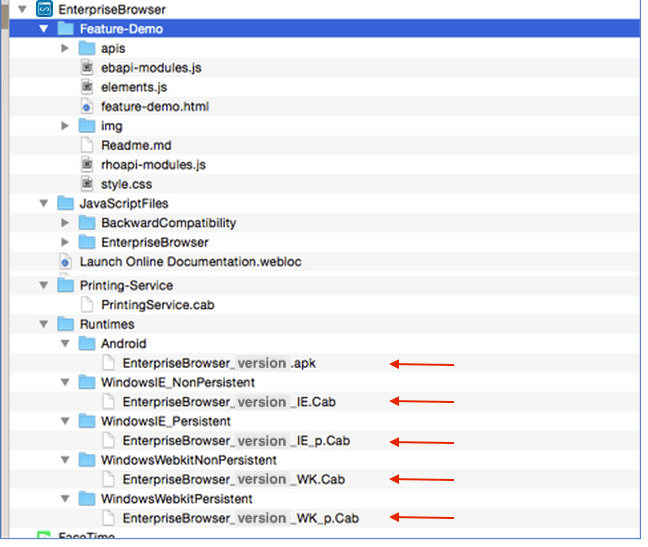Screen dimensions: 648x547
Task: Click the ebapi-modules.js file icon
Action: point(87,67)
